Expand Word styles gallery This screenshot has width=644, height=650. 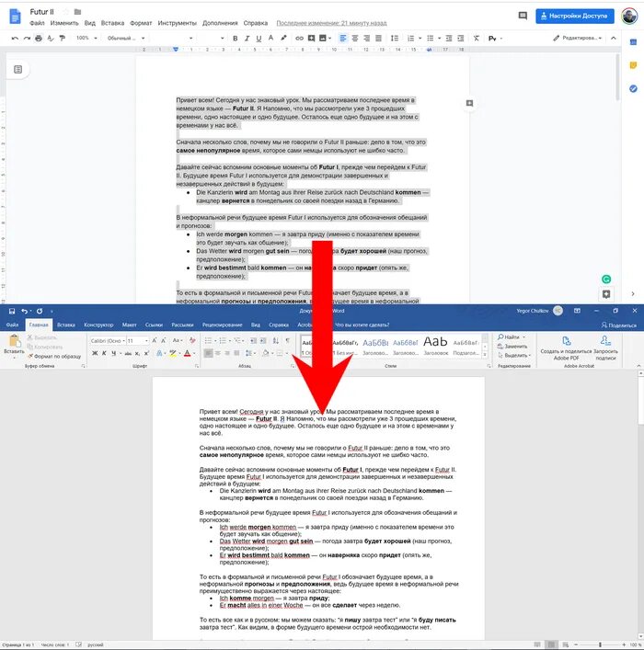click(x=485, y=355)
